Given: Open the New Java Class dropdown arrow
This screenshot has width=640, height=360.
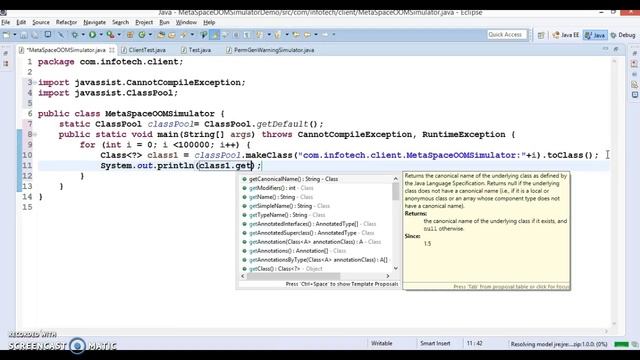Looking at the screenshot, I should point(150,35).
